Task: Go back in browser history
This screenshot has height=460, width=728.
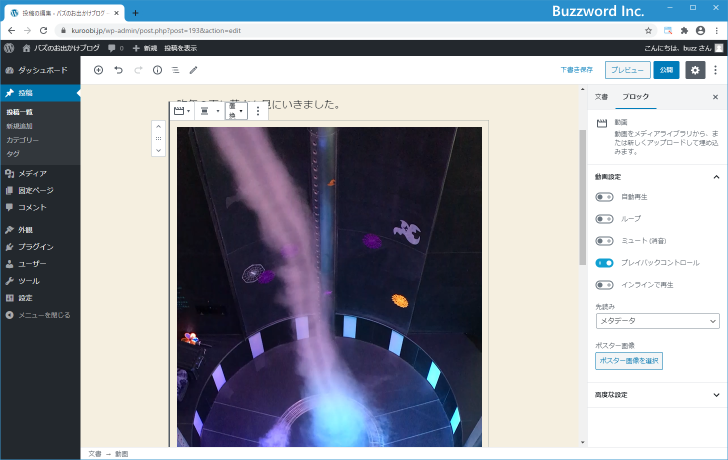Action: click(x=12, y=31)
